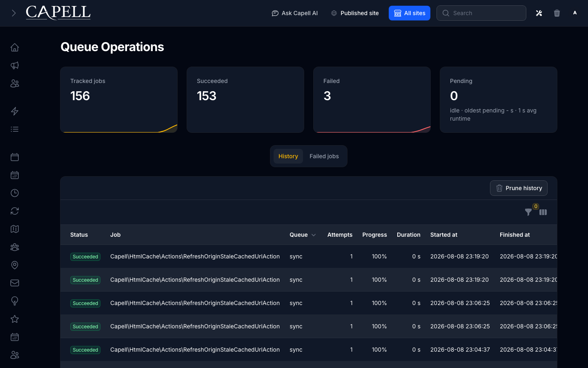The image size is (588, 368).
Task: Click the Job column header
Action: (116, 235)
